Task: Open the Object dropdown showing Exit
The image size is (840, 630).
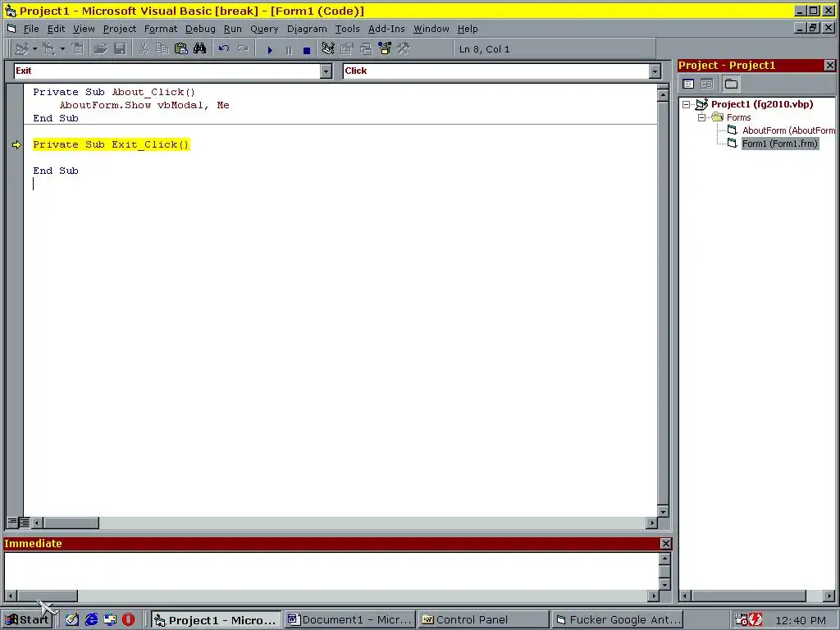Action: (326, 71)
